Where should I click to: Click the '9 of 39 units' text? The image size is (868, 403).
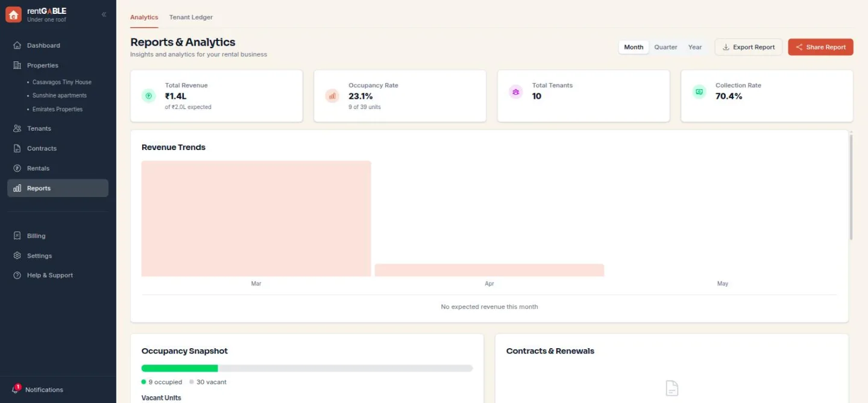tap(365, 107)
